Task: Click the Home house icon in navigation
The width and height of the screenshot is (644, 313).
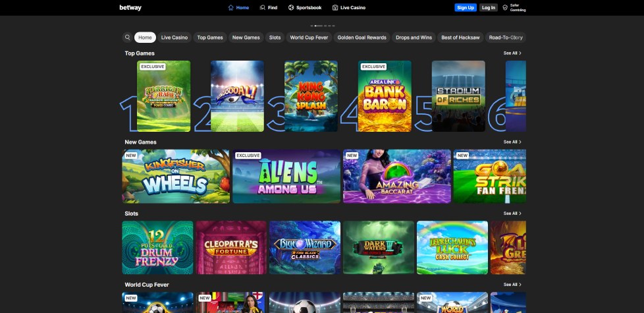Action: [231, 7]
